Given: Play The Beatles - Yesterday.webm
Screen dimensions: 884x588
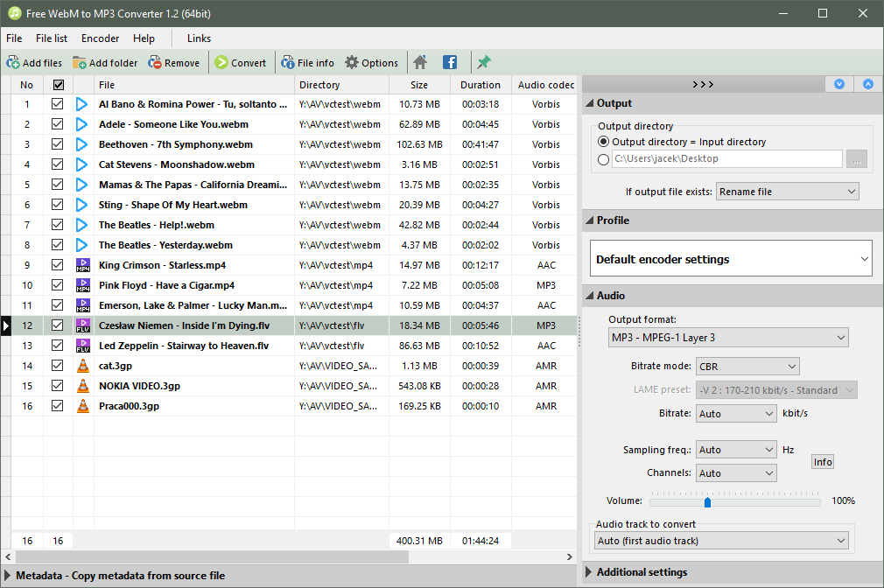Looking at the screenshot, I should [81, 245].
